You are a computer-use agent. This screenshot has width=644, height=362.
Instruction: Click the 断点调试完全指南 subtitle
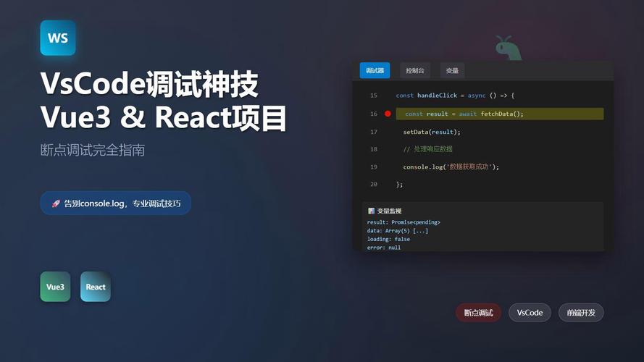pos(93,150)
